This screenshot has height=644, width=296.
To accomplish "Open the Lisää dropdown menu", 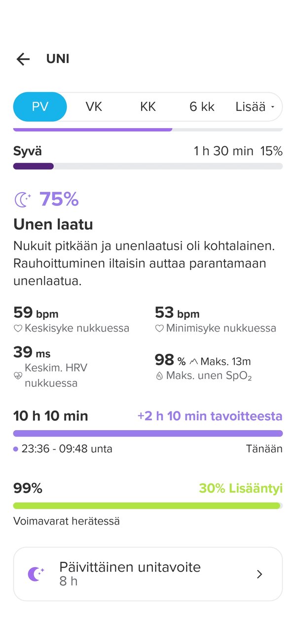I will [255, 107].
